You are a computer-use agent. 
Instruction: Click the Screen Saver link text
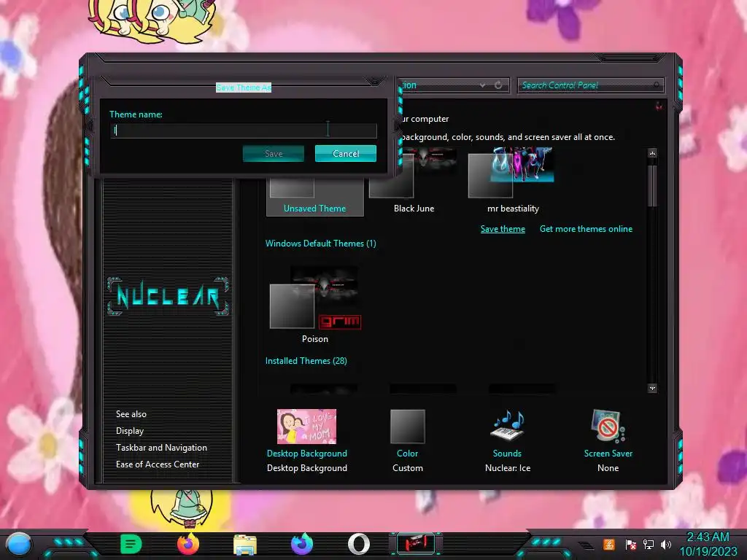click(608, 454)
